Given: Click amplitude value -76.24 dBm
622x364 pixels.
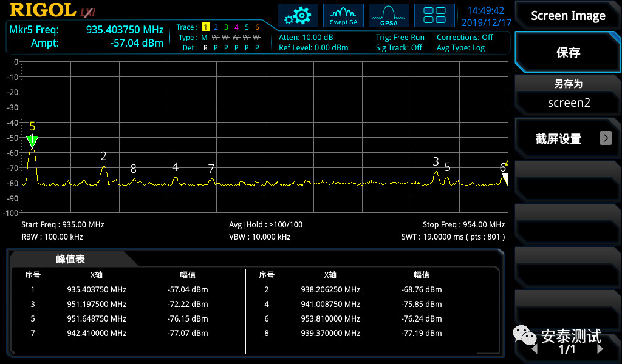Looking at the screenshot, I should (422, 318).
